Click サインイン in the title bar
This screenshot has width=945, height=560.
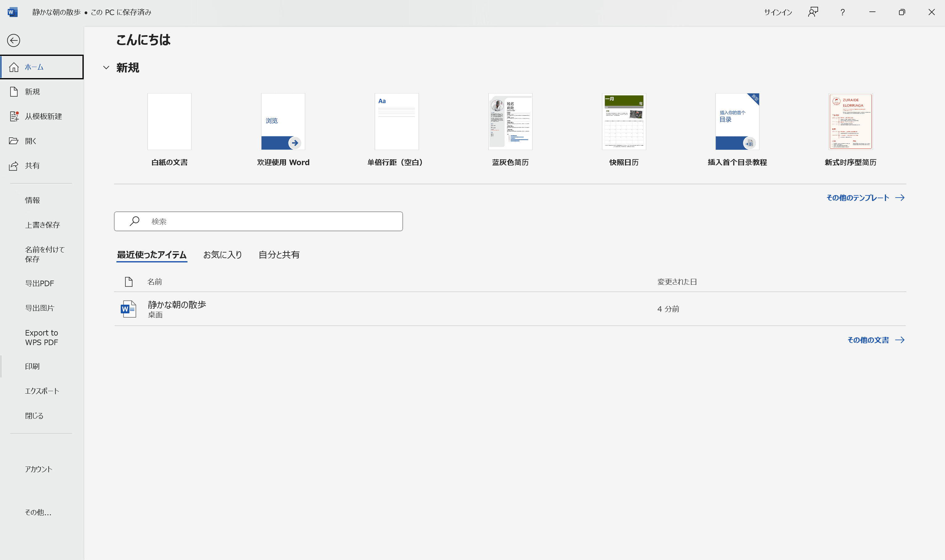(778, 12)
